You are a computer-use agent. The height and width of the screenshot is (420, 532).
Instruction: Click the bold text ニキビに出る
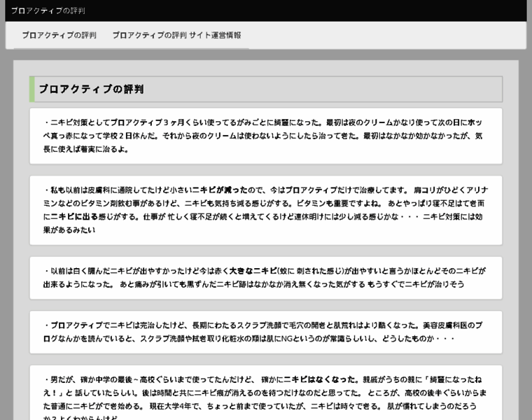tap(74, 217)
